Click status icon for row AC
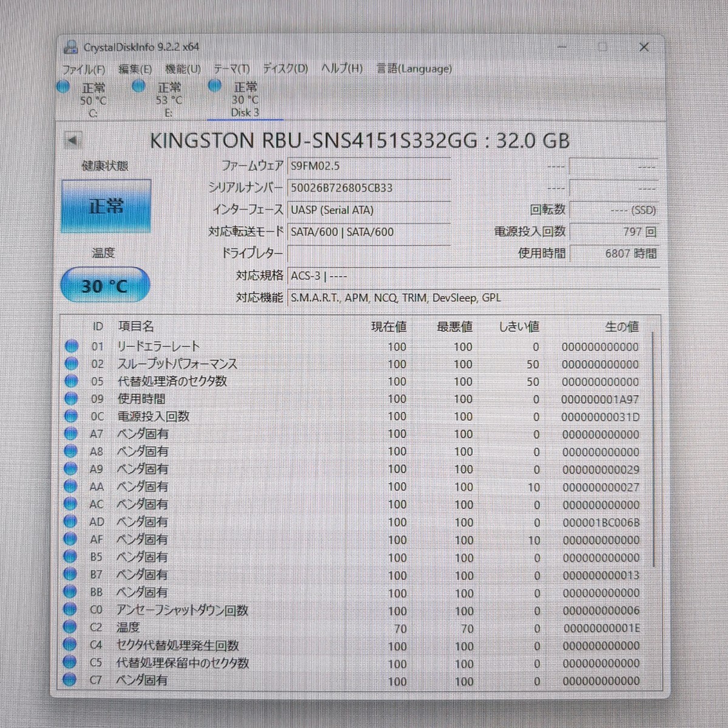The image size is (728, 728). click(71, 504)
